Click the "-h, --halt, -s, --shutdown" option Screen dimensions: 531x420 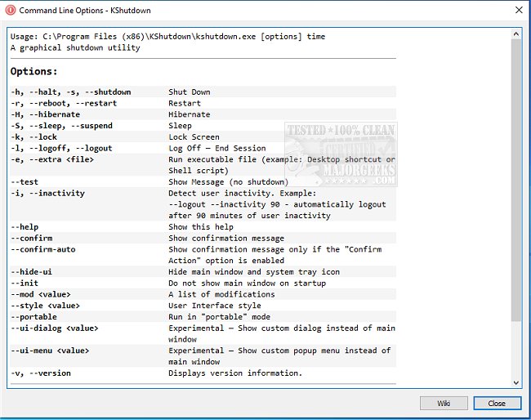click(70, 92)
